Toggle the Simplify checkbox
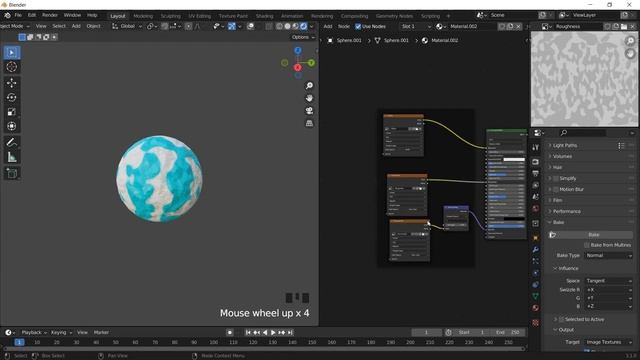 click(556, 178)
